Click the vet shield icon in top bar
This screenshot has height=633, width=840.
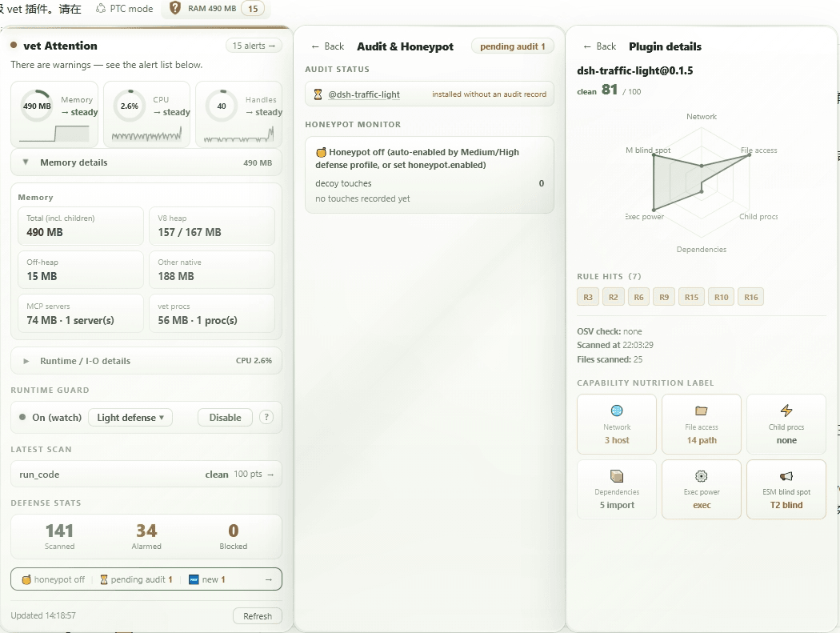tap(174, 8)
